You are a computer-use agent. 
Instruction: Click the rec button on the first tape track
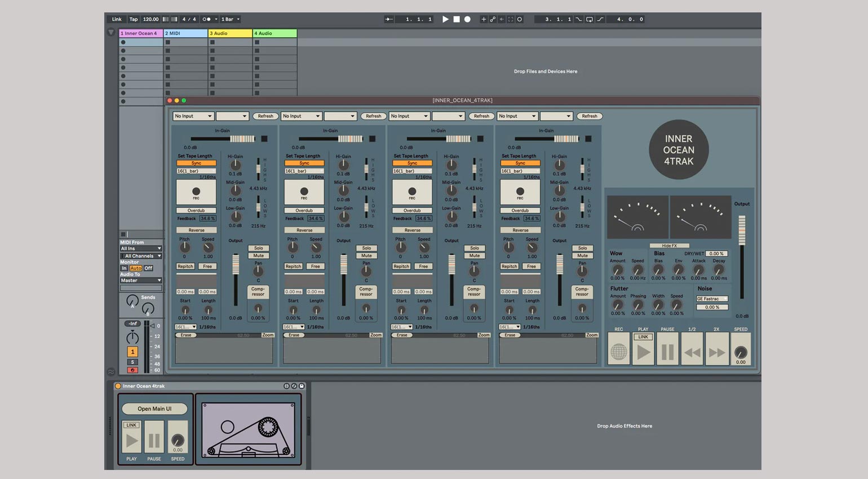(196, 192)
